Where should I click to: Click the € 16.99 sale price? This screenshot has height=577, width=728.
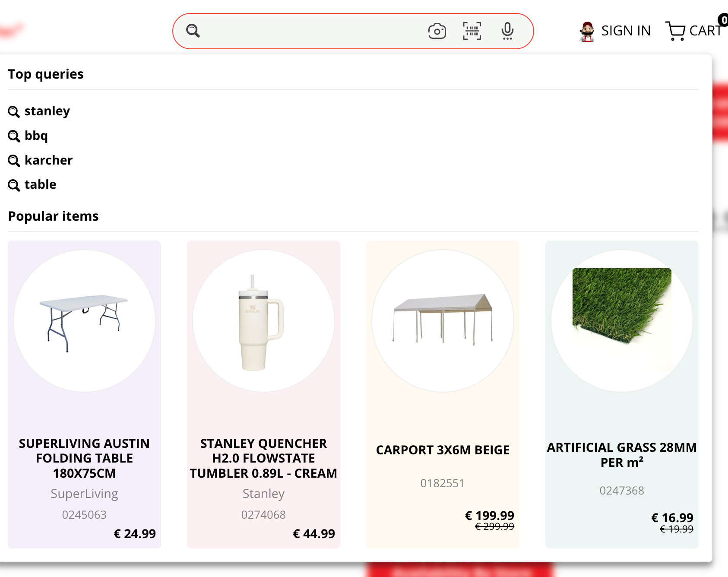672,518
